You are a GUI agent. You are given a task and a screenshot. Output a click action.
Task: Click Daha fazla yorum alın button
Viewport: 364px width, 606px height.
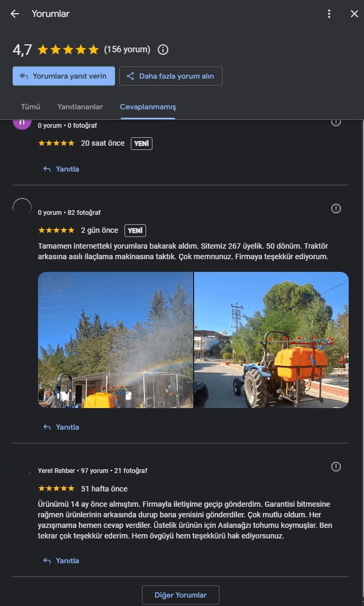[171, 76]
